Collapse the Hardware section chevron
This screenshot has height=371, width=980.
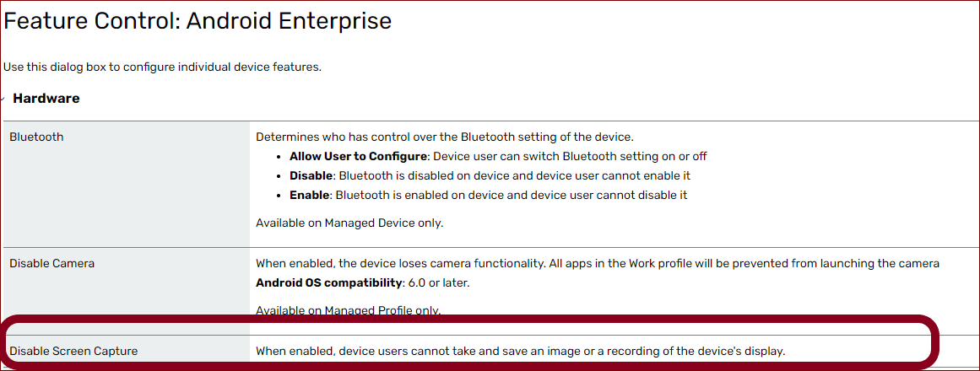point(4,99)
